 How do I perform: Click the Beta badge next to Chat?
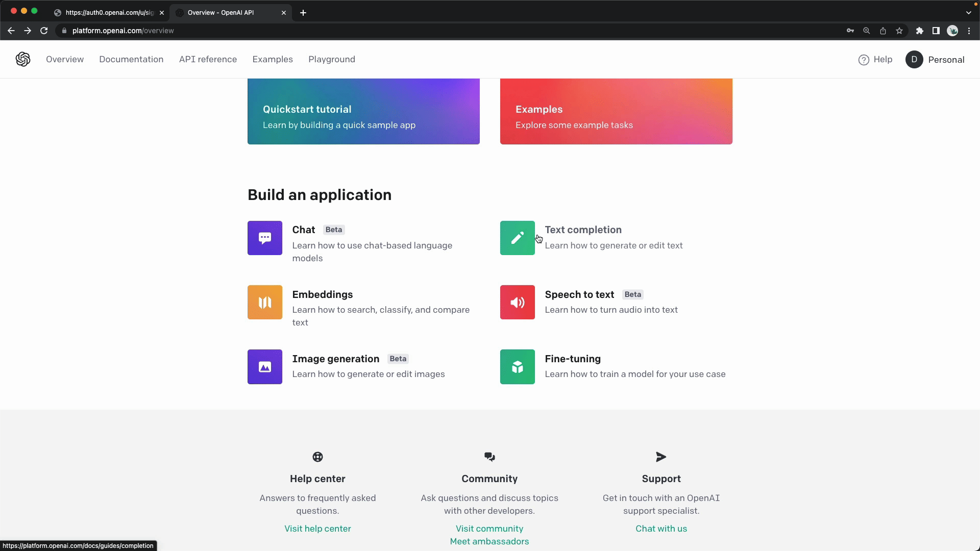point(334,230)
